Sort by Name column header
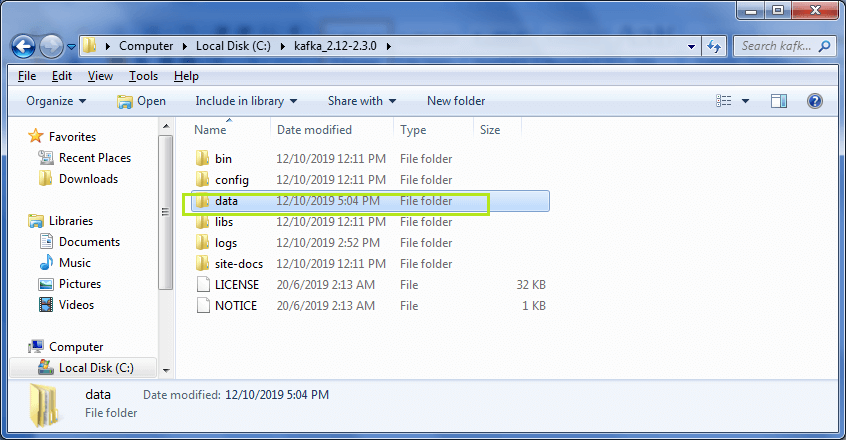The width and height of the screenshot is (846, 440). 229,129
